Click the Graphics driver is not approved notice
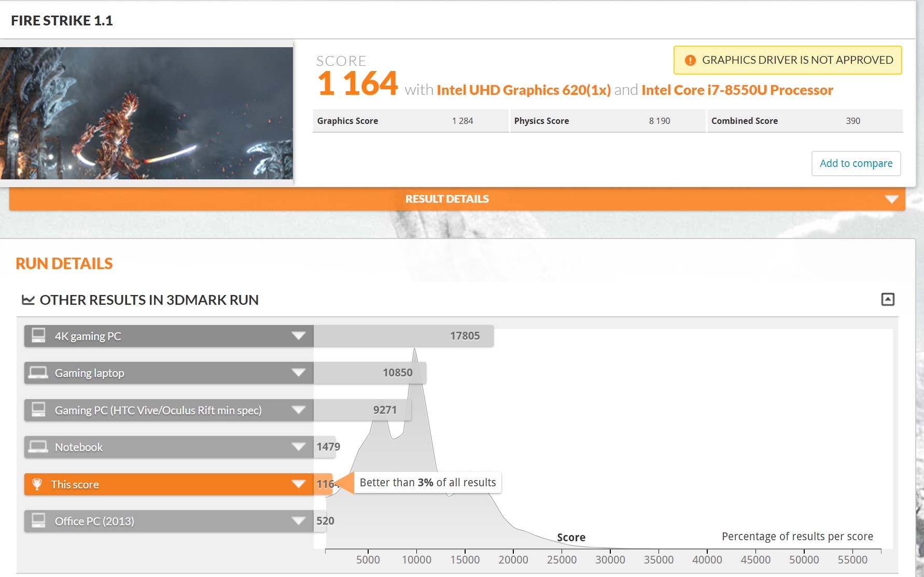 (788, 60)
